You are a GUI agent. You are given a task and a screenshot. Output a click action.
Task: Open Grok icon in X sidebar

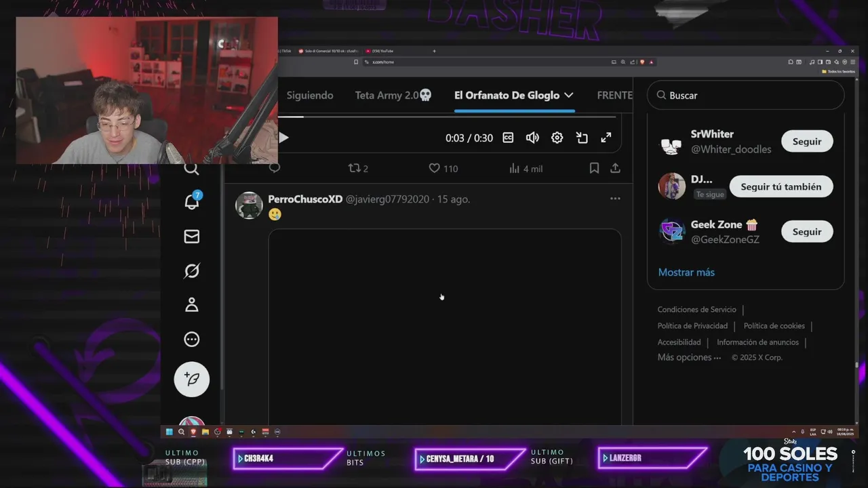click(x=192, y=271)
